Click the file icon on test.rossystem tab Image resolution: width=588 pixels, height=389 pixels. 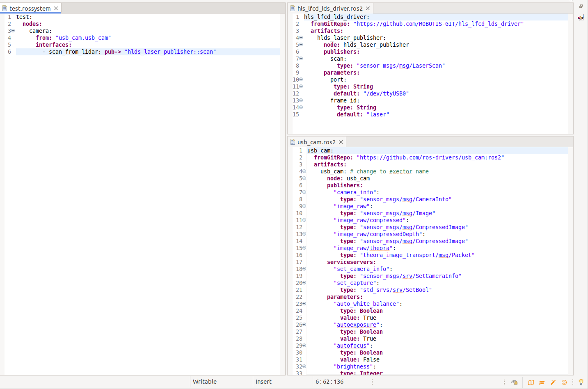pos(5,8)
